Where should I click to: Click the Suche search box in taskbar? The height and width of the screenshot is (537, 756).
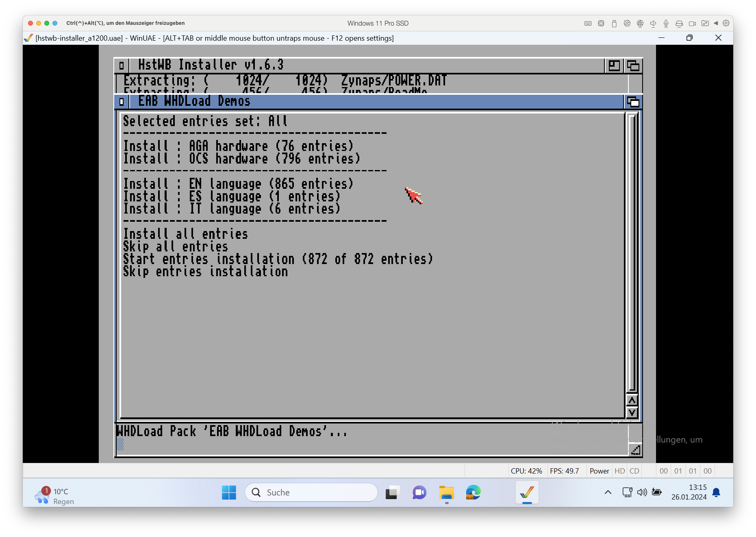coord(311,493)
